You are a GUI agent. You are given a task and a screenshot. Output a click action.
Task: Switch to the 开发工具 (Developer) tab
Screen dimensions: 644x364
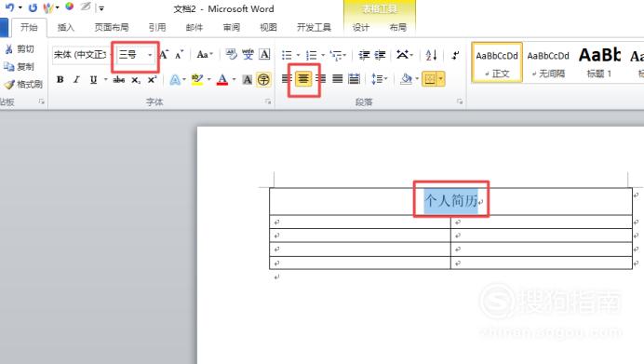click(314, 28)
